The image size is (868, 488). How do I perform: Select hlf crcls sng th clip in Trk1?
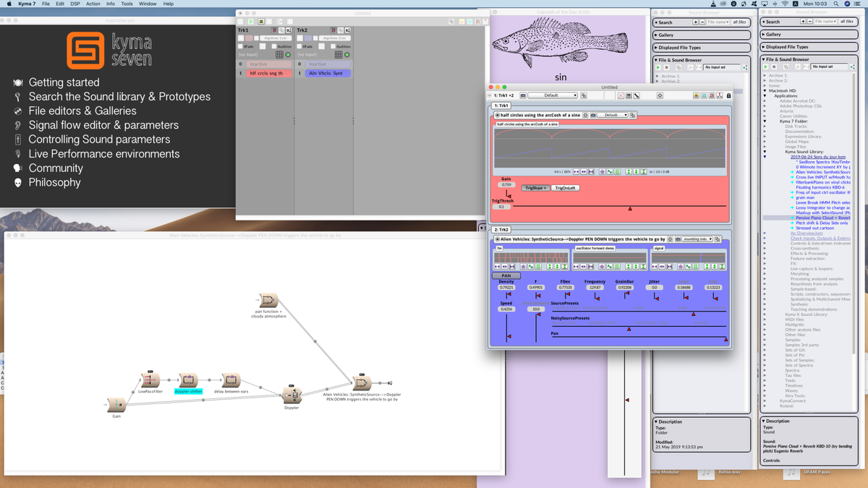point(269,74)
